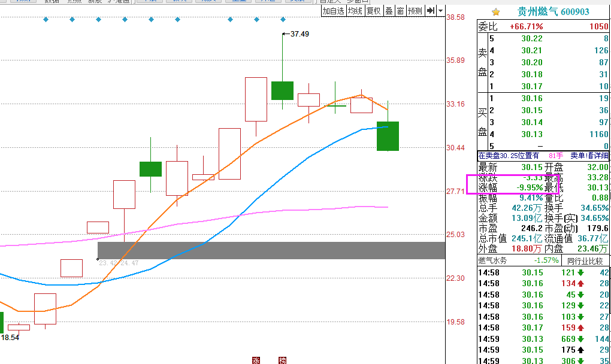Image resolution: width=611 pixels, height=364 pixels.
Task: Click the red 涨 badge under the chart
Action: [x=256, y=360]
